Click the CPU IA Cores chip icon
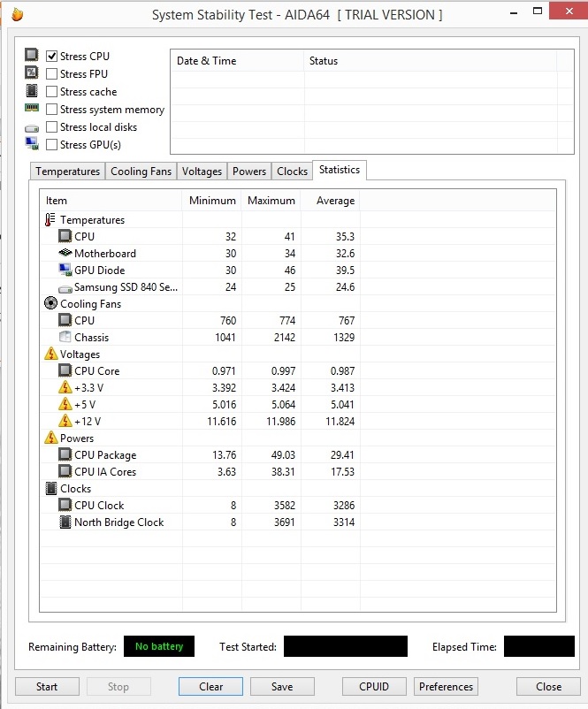588x709 pixels. click(x=65, y=470)
